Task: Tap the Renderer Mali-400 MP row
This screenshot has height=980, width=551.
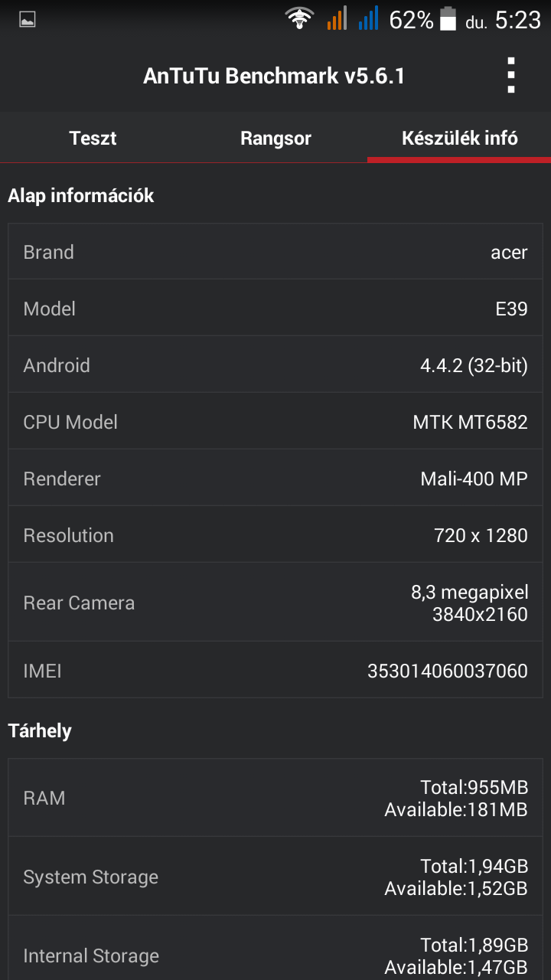Action: click(x=275, y=479)
